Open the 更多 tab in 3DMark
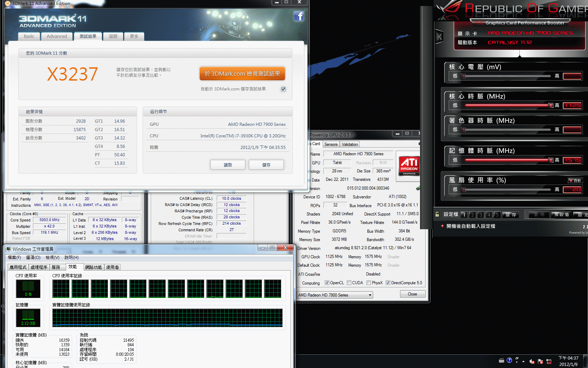Screen dimensions: 588x368 (134, 36)
